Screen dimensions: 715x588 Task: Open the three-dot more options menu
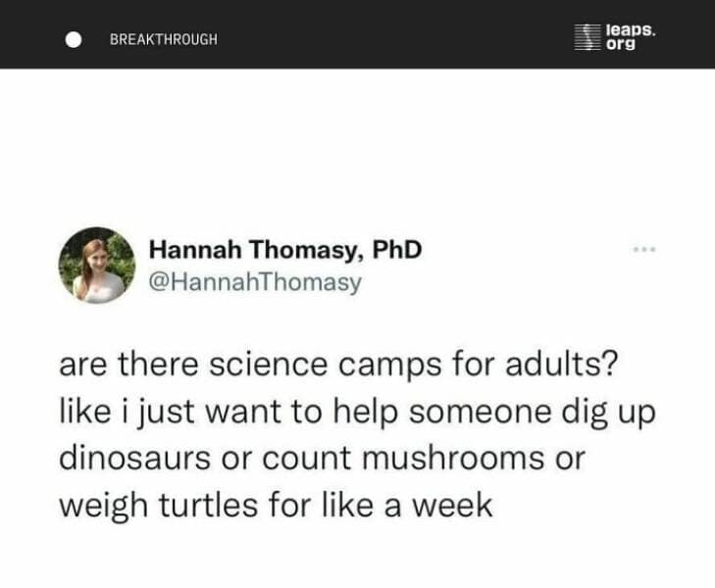pyautogui.click(x=644, y=250)
